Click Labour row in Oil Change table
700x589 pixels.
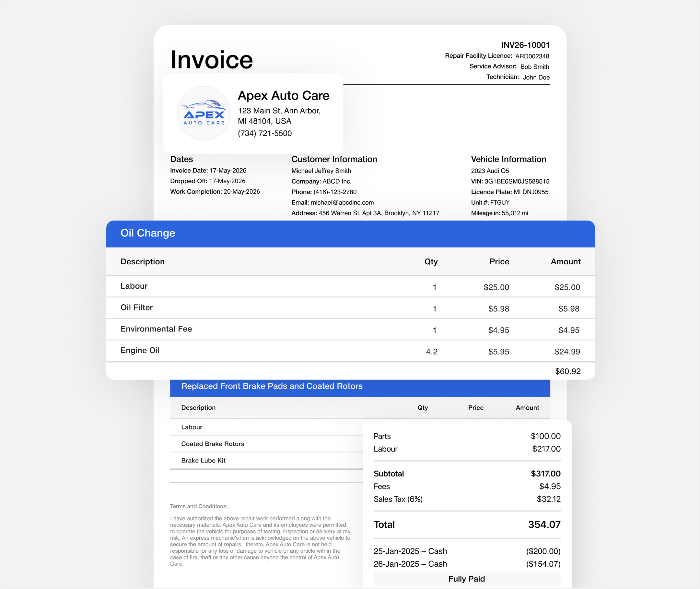tap(350, 286)
